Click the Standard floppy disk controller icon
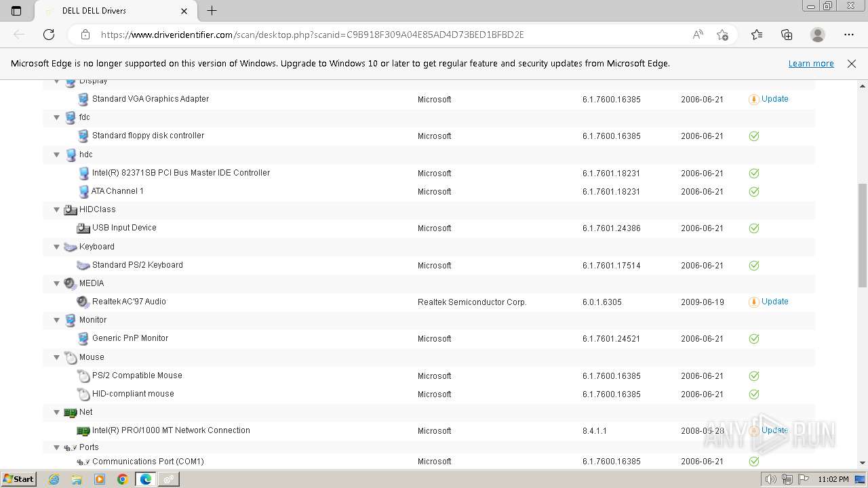Viewport: 868px width, 488px height. (83, 136)
